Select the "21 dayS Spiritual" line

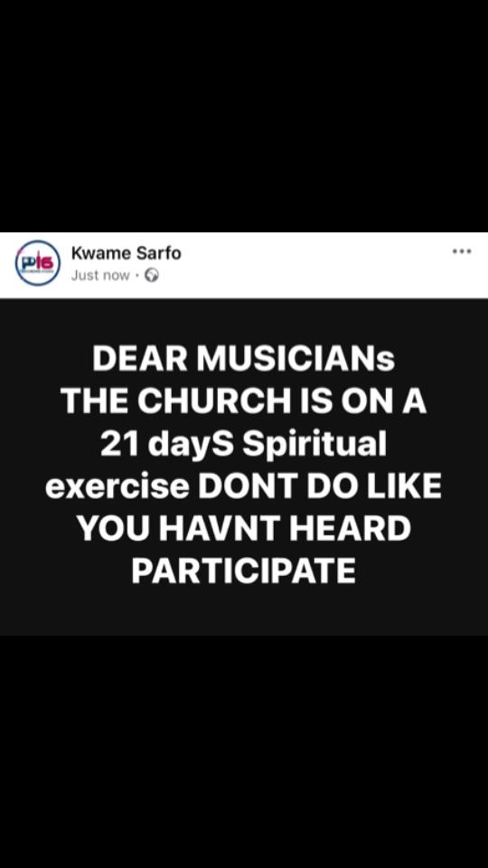coord(243,446)
